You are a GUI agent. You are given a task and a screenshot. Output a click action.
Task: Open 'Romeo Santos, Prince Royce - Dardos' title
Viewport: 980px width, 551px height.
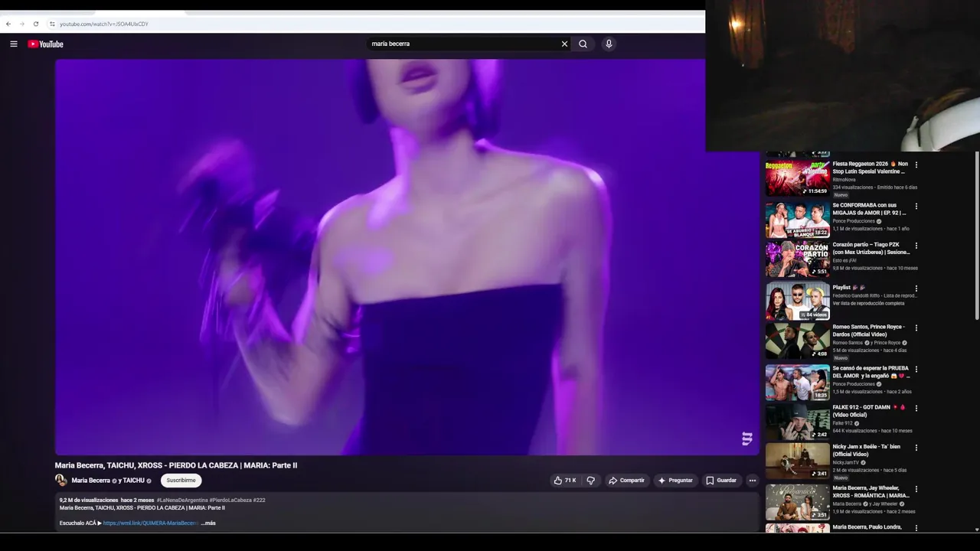pos(868,331)
